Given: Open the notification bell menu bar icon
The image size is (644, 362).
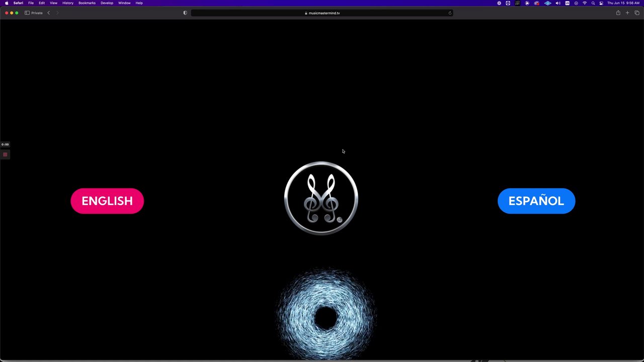Looking at the screenshot, I should coord(527,3).
